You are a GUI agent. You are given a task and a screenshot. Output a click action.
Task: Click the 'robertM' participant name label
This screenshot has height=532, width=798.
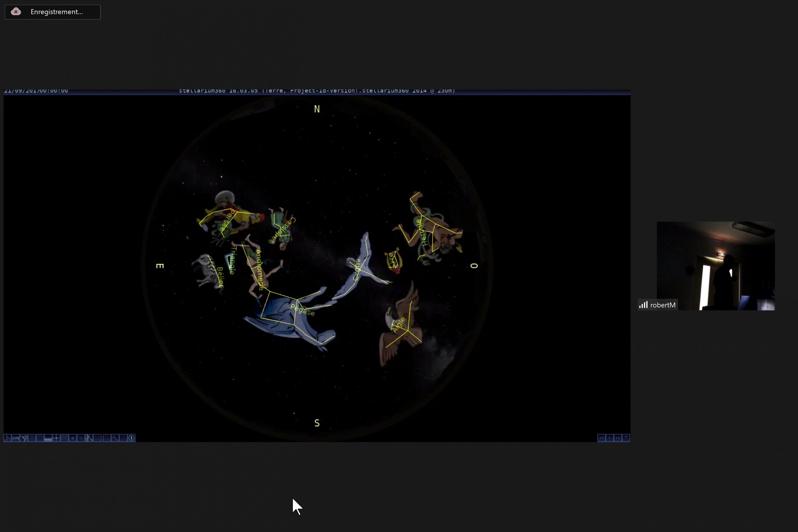click(x=663, y=305)
